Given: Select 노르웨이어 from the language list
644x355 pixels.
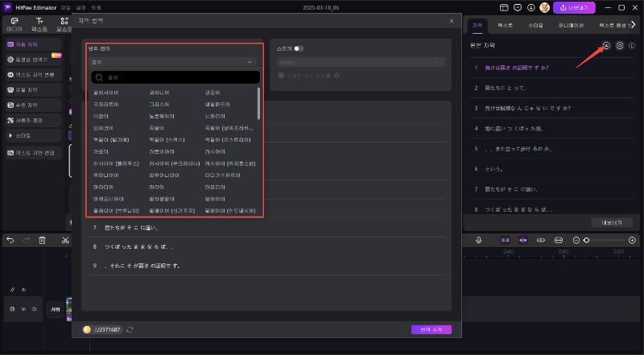Looking at the screenshot, I should (x=162, y=116).
